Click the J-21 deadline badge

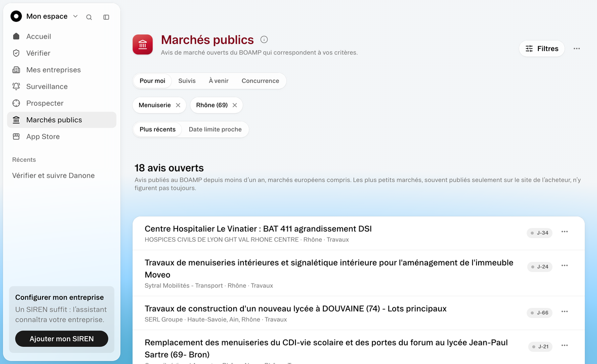pyautogui.click(x=540, y=346)
